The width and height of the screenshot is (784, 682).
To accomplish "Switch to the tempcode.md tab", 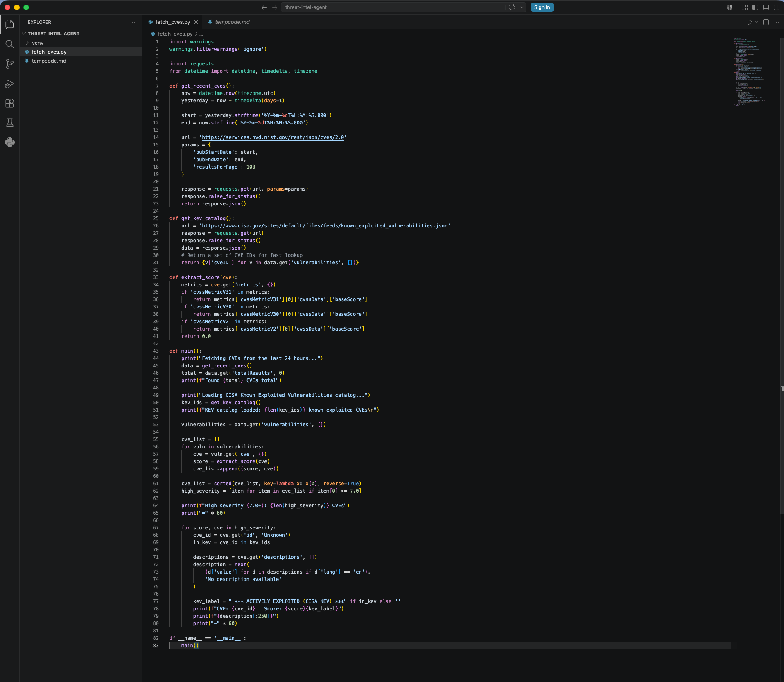I will tap(232, 22).
